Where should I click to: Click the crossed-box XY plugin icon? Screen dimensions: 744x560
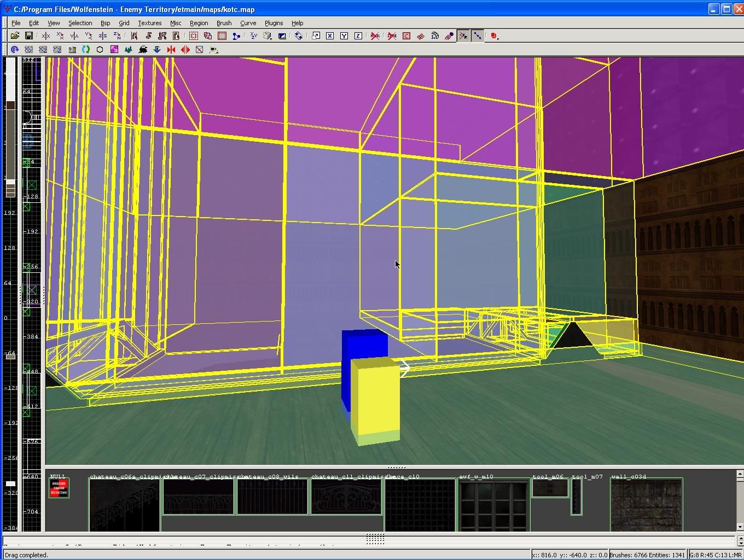[28, 49]
